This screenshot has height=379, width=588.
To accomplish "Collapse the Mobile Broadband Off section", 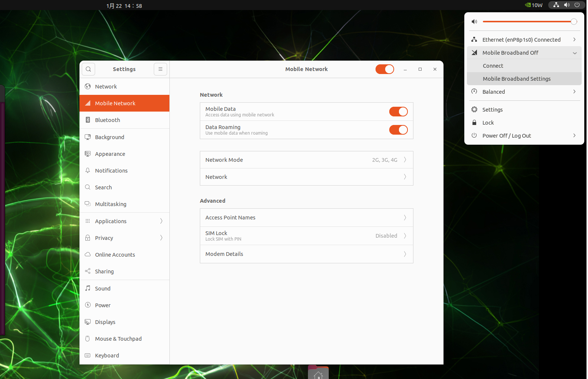I will [x=575, y=53].
